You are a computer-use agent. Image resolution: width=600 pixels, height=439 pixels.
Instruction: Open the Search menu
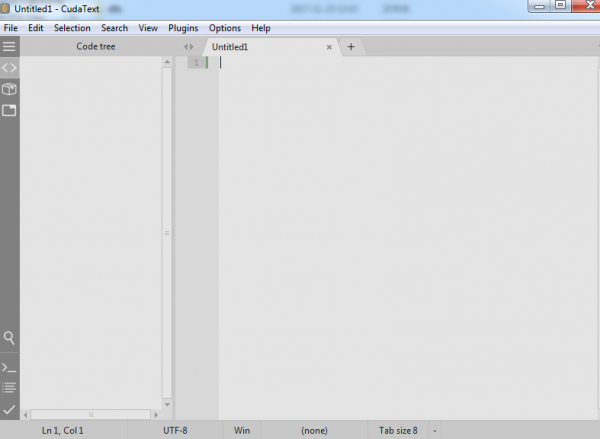[x=114, y=28]
